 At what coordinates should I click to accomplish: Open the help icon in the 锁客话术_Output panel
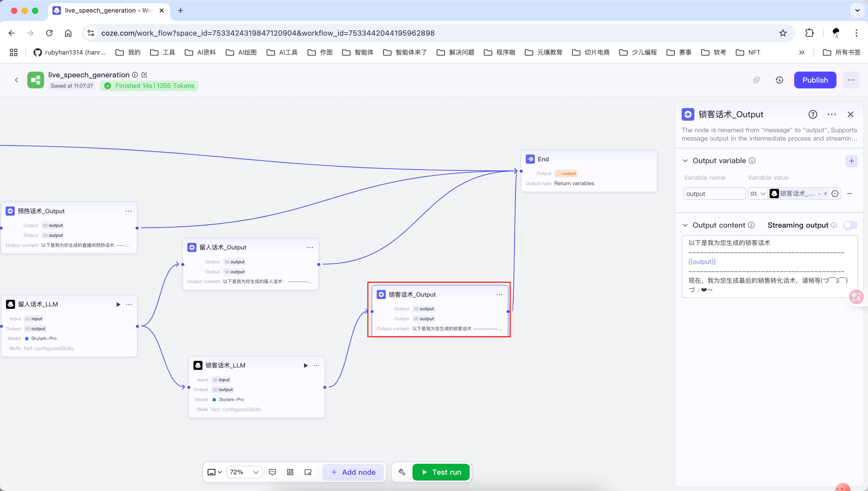coord(813,114)
